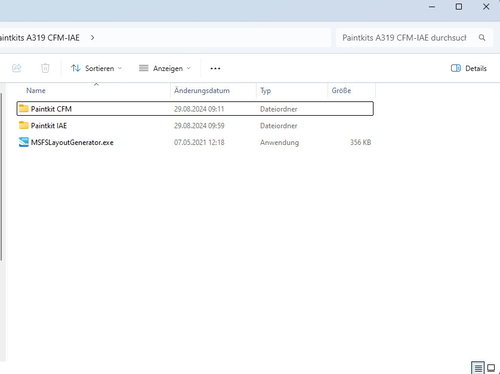Screen dimensions: 500x374
Task: Expand the breadcrumb chevron after Paintkits A319 CFM-IAE
Action: pos(92,38)
